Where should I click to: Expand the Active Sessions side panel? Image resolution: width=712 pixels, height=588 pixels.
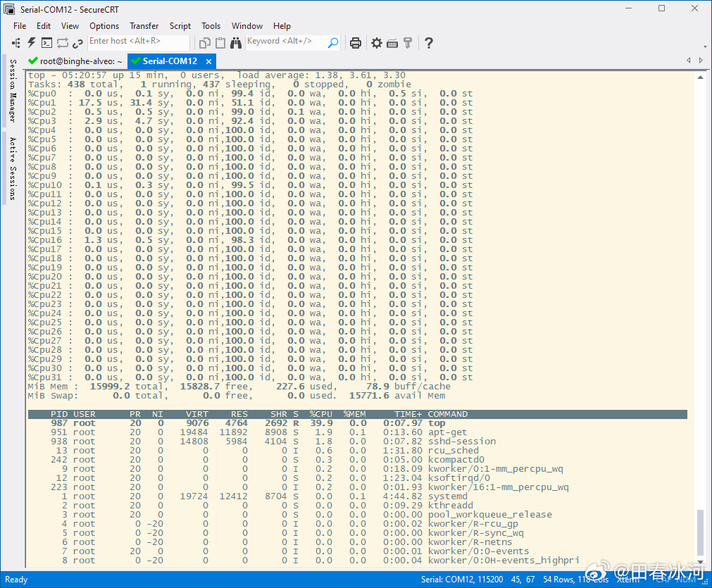[13, 168]
